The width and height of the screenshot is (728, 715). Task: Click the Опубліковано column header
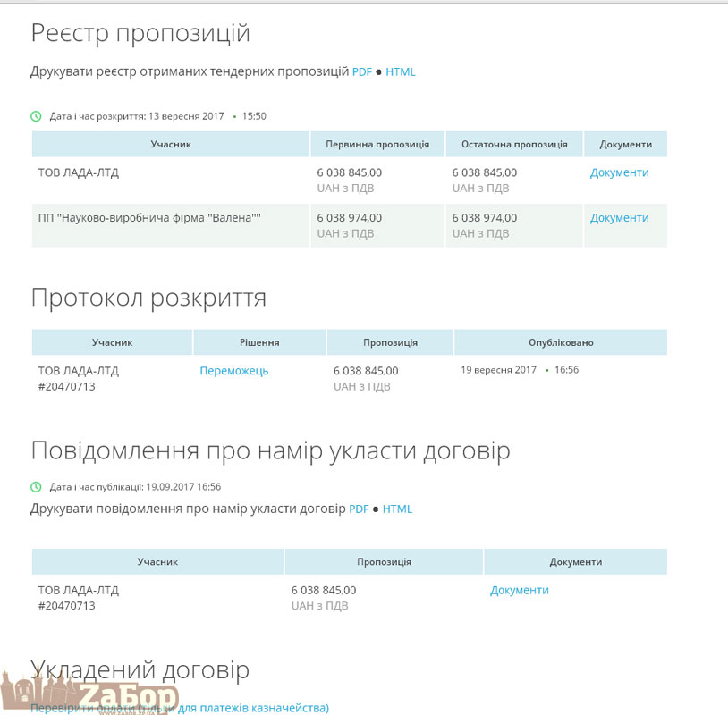click(x=562, y=341)
